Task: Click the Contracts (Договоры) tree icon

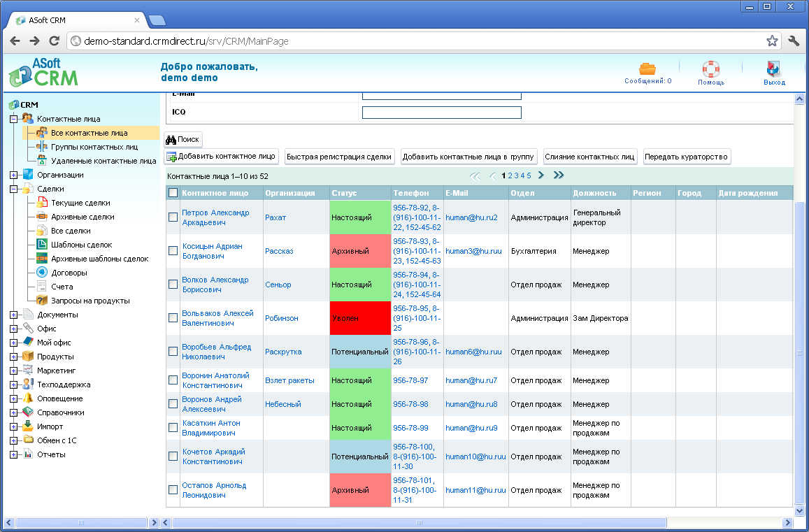Action: [42, 273]
